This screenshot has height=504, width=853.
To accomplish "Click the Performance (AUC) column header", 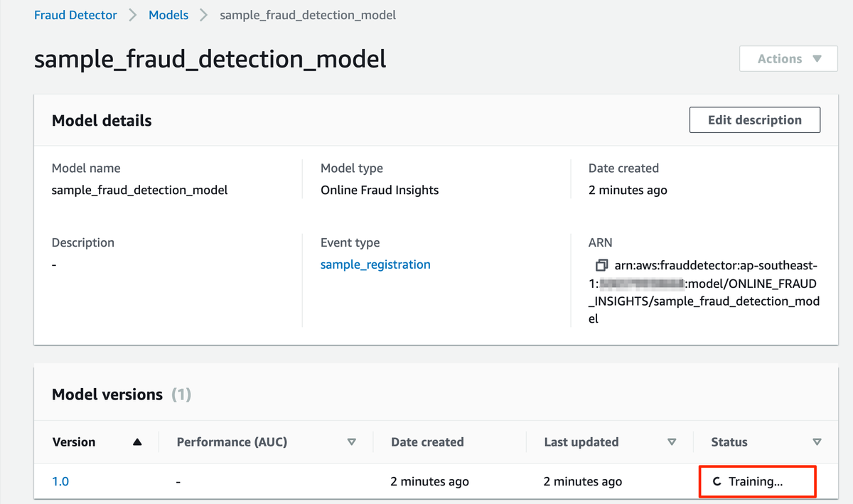I will (x=232, y=442).
